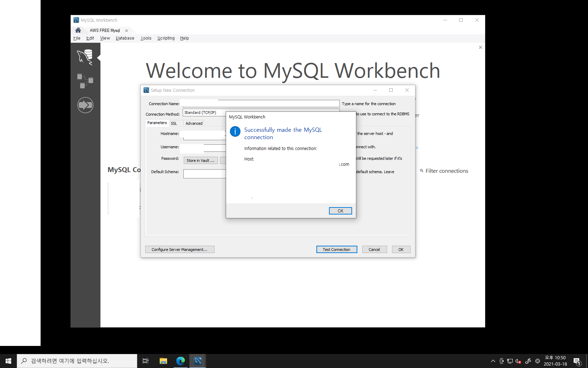The image size is (588, 368).
Task: Click the info icon in the success dialog
Action: [x=235, y=131]
